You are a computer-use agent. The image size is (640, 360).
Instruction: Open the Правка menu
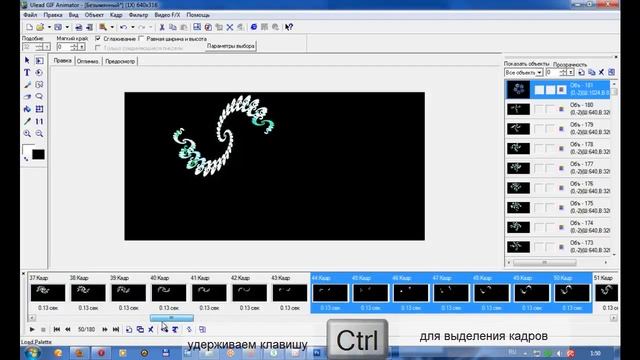pyautogui.click(x=53, y=15)
